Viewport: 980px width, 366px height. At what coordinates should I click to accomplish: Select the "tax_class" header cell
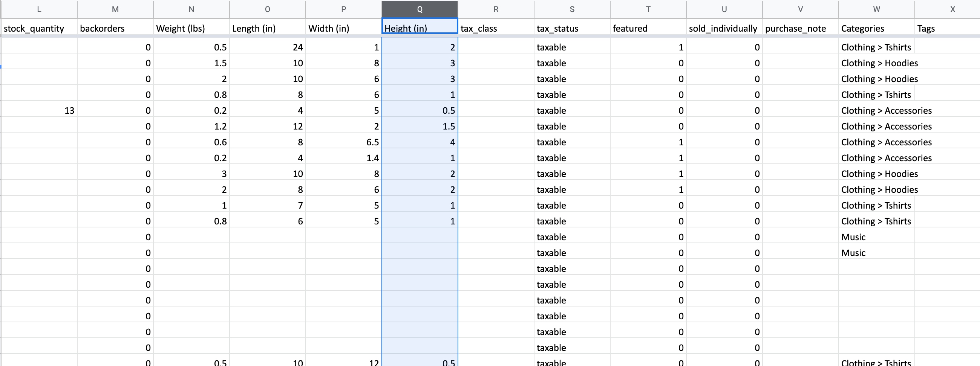click(x=496, y=29)
